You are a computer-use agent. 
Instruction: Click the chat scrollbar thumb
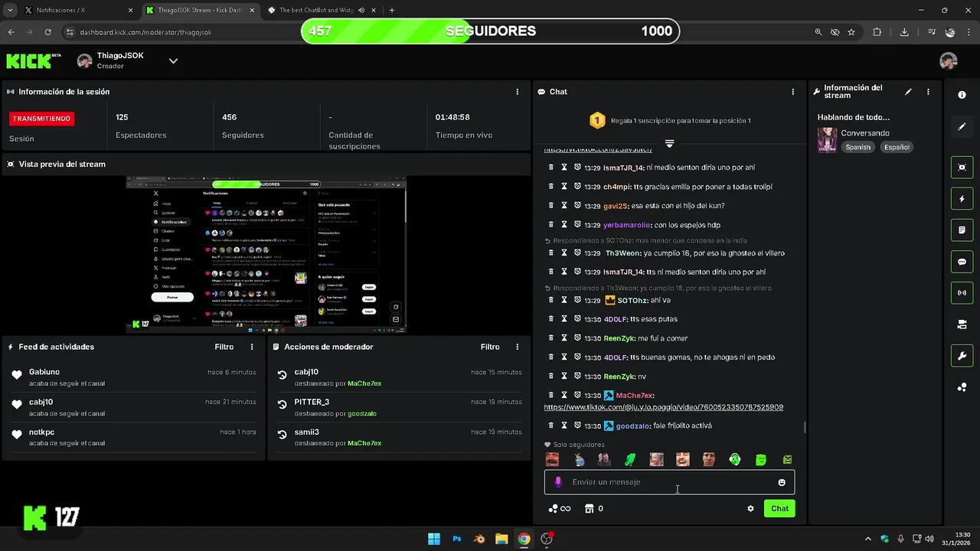(804, 427)
